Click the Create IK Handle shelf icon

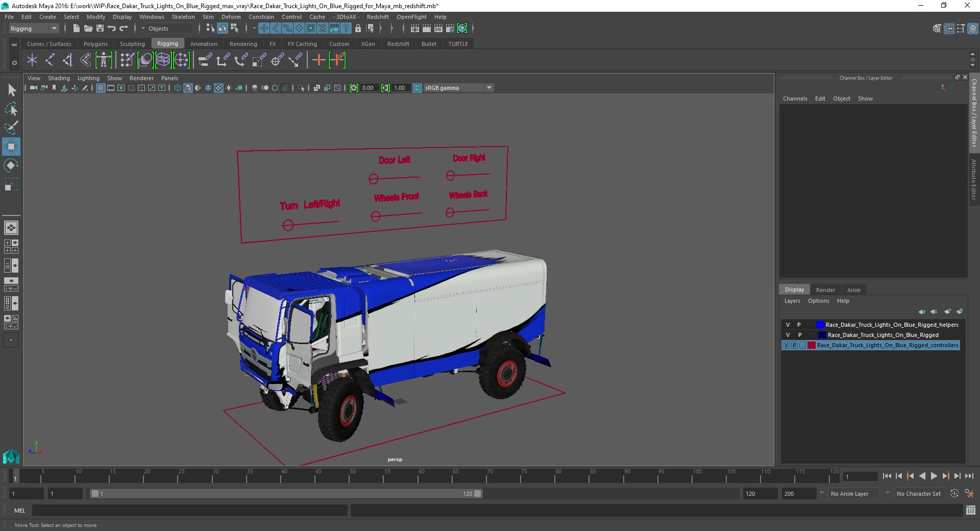tap(67, 60)
